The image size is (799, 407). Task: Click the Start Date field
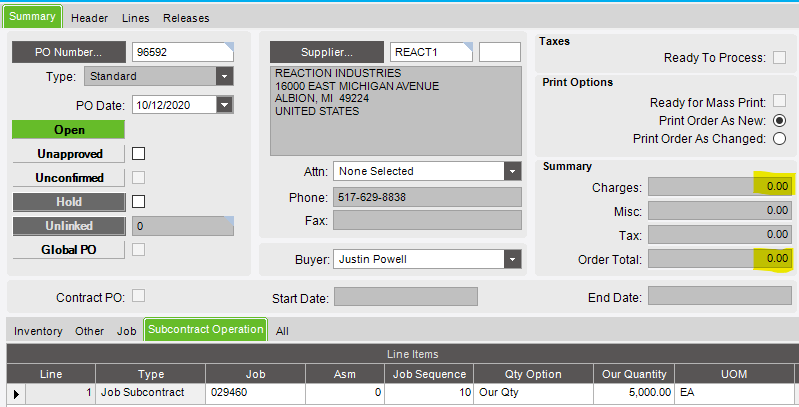[x=406, y=296]
